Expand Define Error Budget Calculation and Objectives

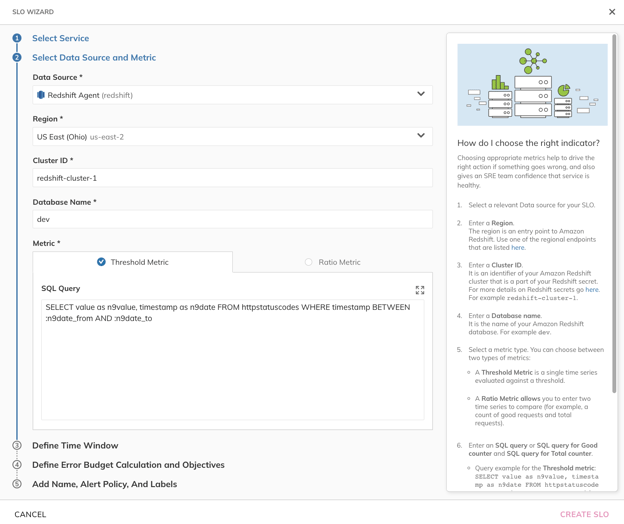pos(128,465)
